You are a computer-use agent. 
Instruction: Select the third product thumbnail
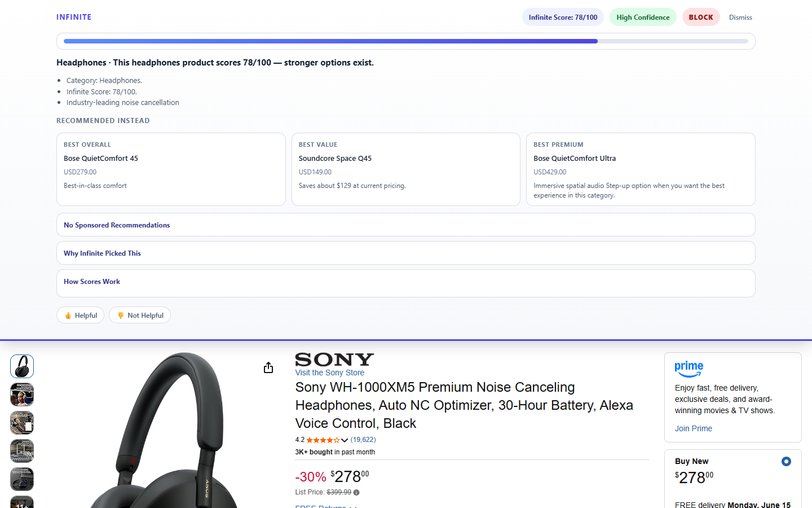[x=22, y=423]
